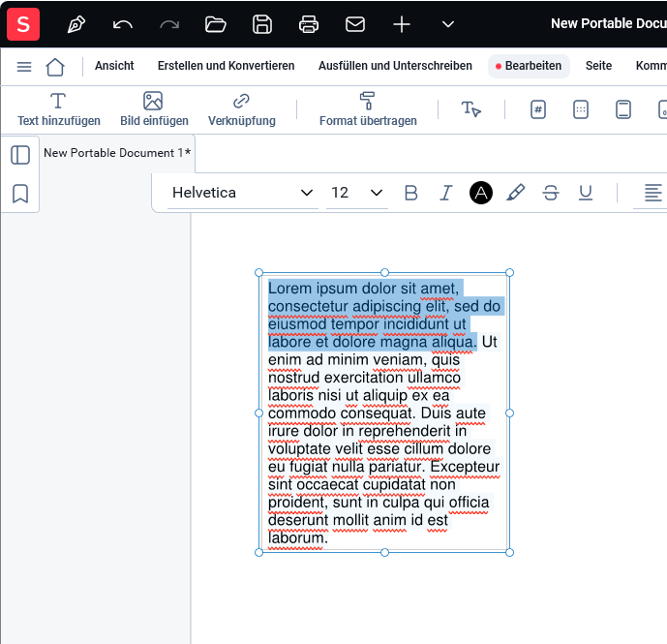Expand the quick access toolbar chevron

[448, 24]
